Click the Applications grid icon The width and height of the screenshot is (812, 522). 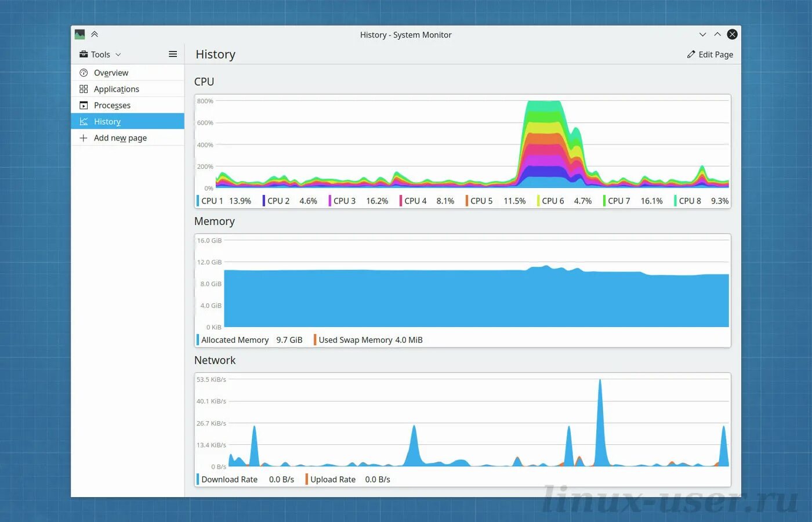click(x=84, y=89)
